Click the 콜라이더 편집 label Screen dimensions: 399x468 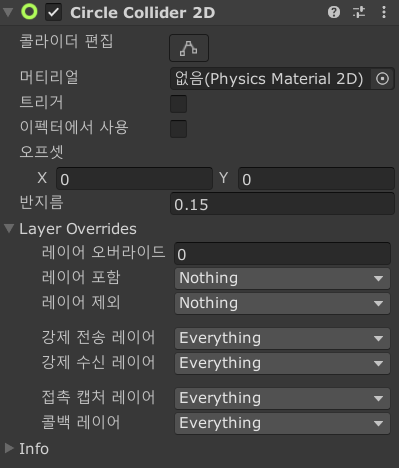(67, 41)
